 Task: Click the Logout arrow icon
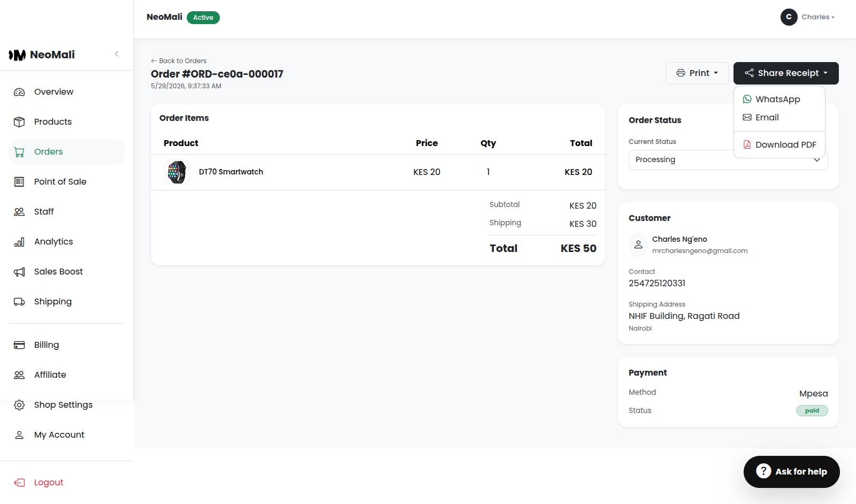point(19,483)
